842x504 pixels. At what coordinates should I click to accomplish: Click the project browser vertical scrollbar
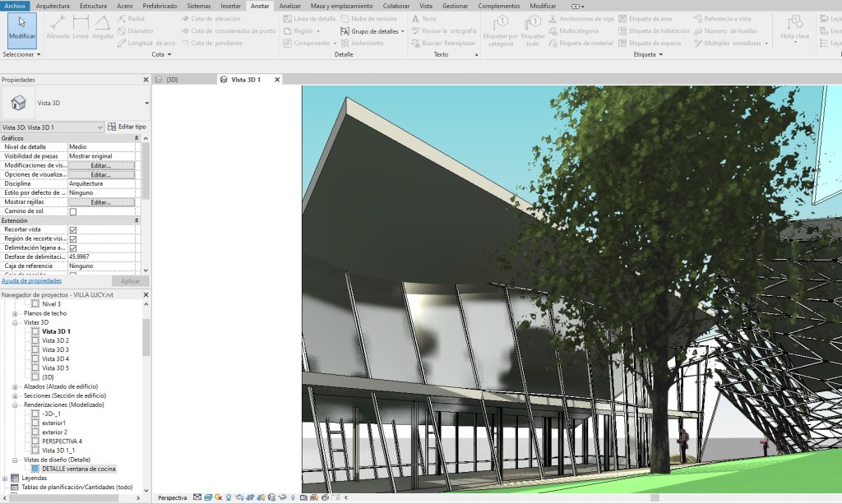tap(146, 337)
